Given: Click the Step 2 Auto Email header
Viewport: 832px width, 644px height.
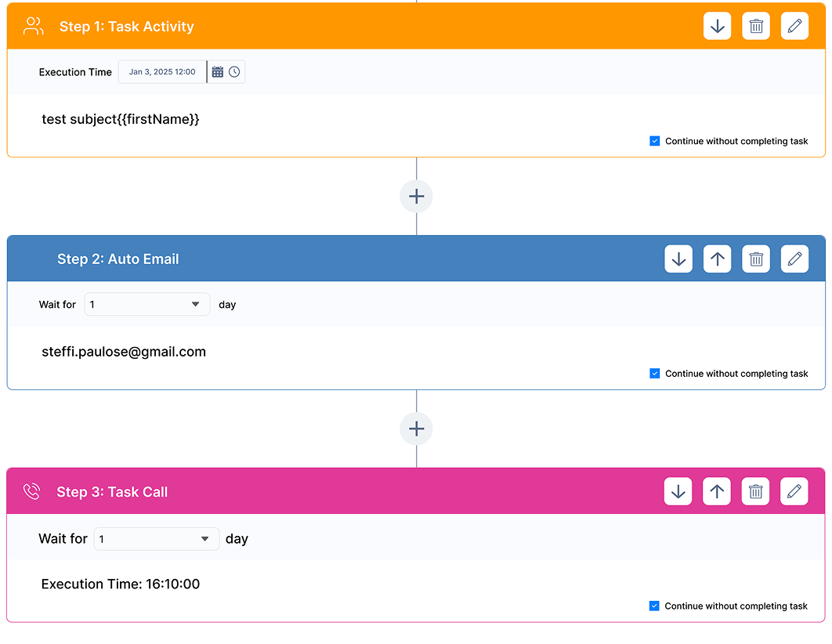Looking at the screenshot, I should (118, 259).
